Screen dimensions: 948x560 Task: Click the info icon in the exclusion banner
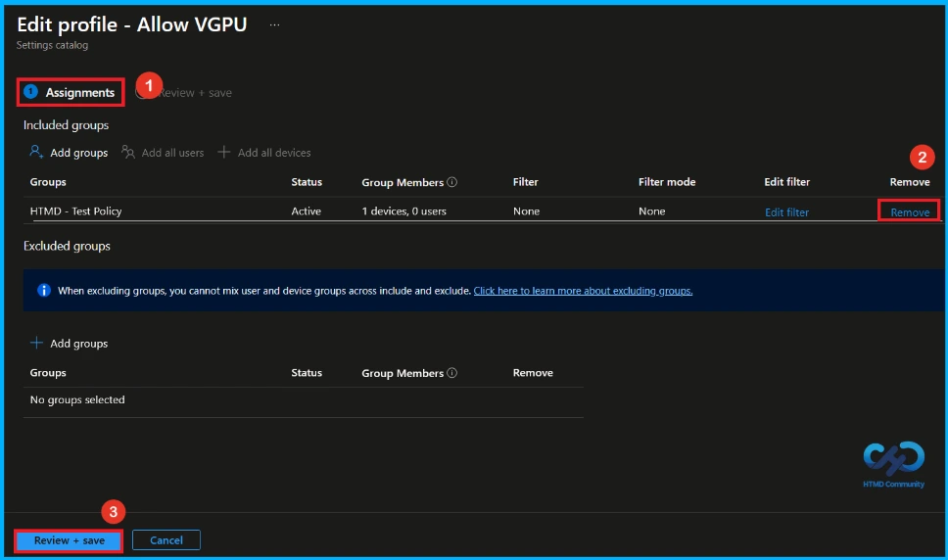[43, 290]
